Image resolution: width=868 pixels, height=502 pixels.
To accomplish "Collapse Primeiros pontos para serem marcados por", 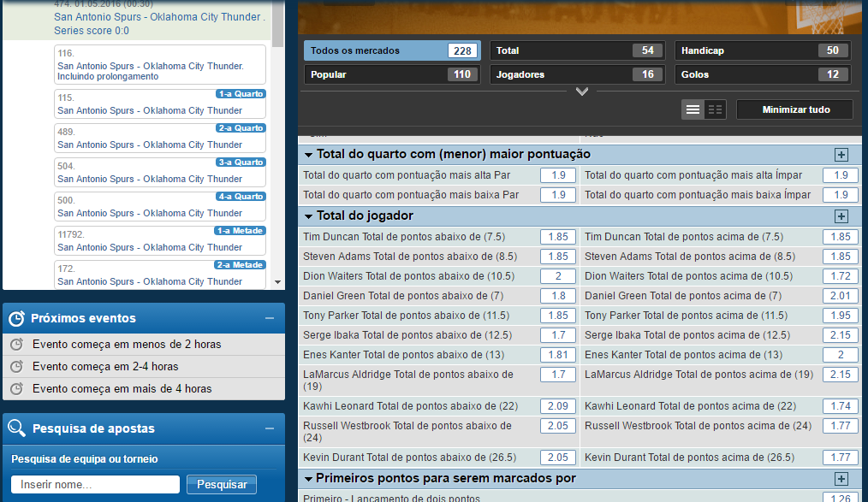I will point(308,479).
